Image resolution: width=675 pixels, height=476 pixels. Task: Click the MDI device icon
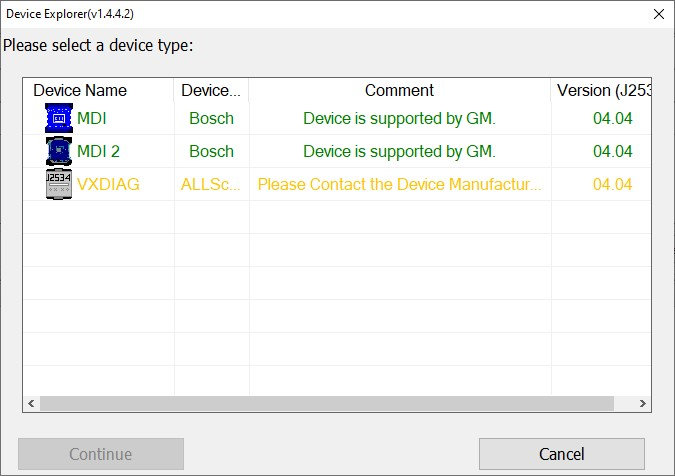tap(60, 119)
